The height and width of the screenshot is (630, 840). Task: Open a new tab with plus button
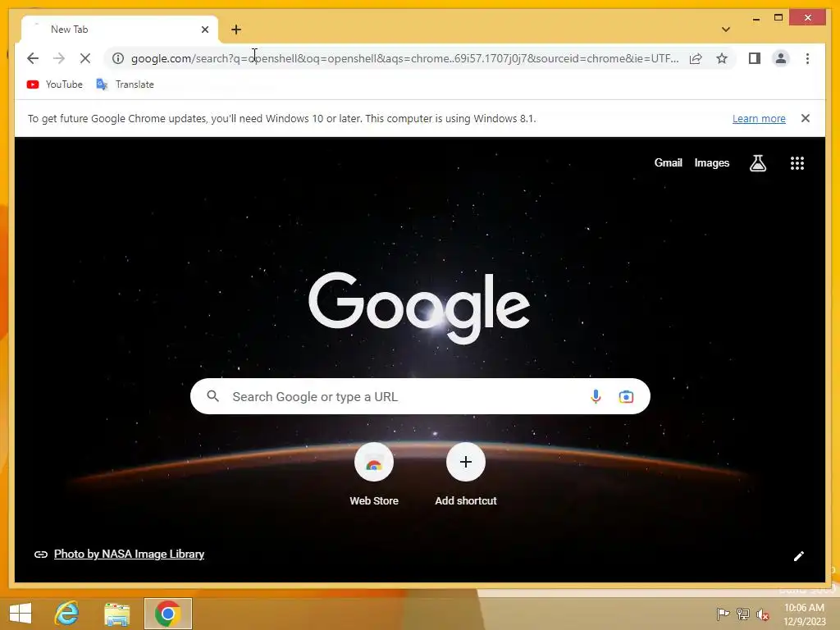click(236, 30)
